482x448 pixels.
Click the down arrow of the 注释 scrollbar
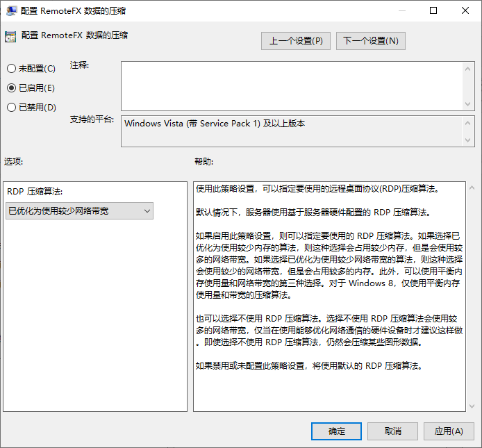(x=469, y=103)
